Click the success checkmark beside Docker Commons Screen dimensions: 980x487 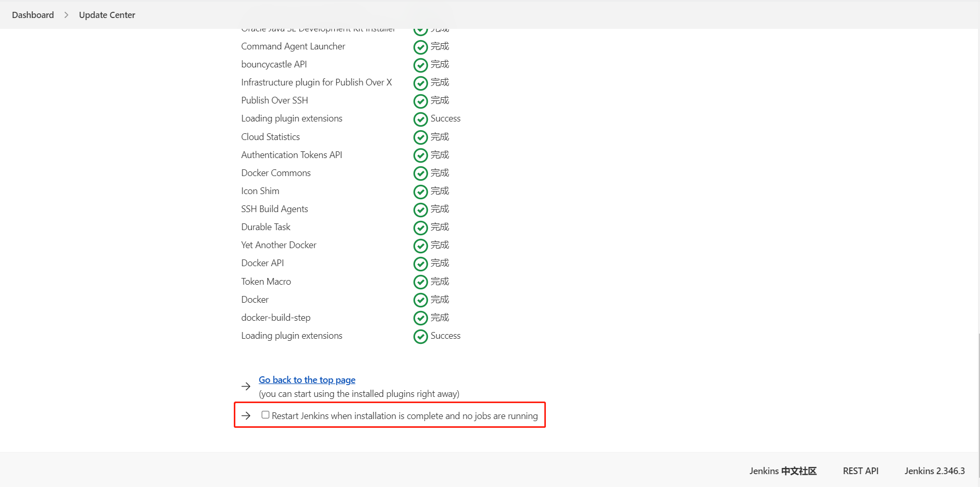point(421,173)
